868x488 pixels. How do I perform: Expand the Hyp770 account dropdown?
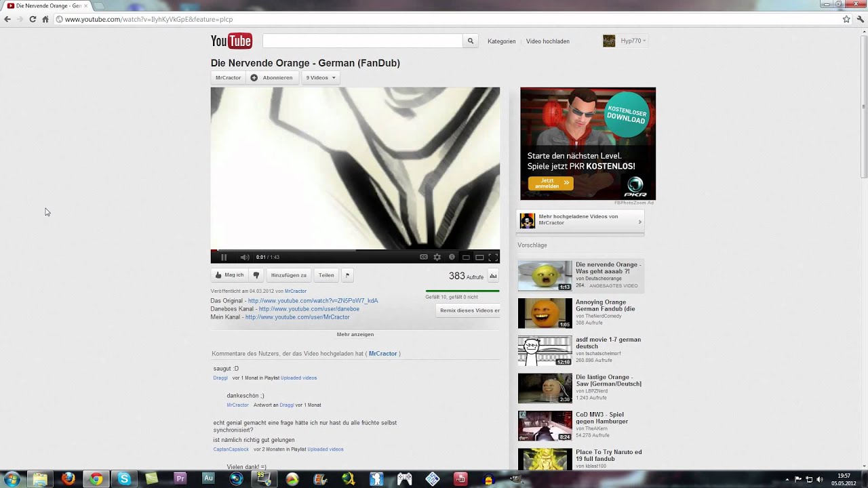coord(625,41)
